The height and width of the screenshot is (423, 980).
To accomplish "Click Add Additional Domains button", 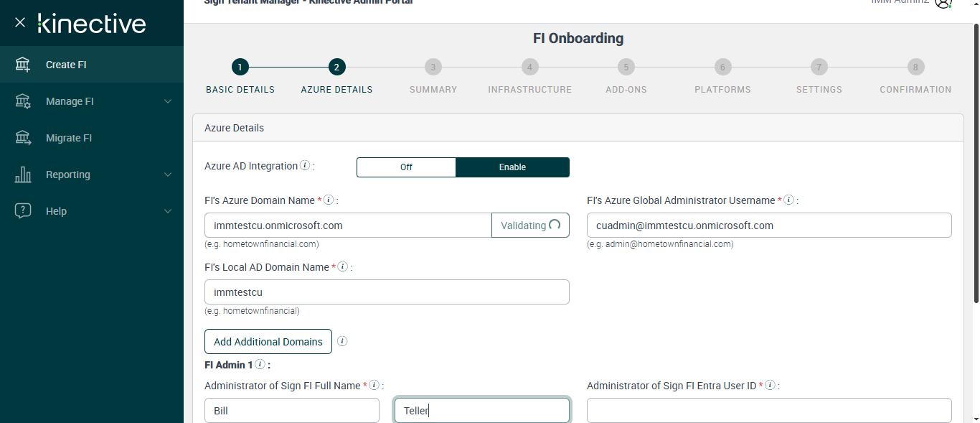I will (268, 342).
